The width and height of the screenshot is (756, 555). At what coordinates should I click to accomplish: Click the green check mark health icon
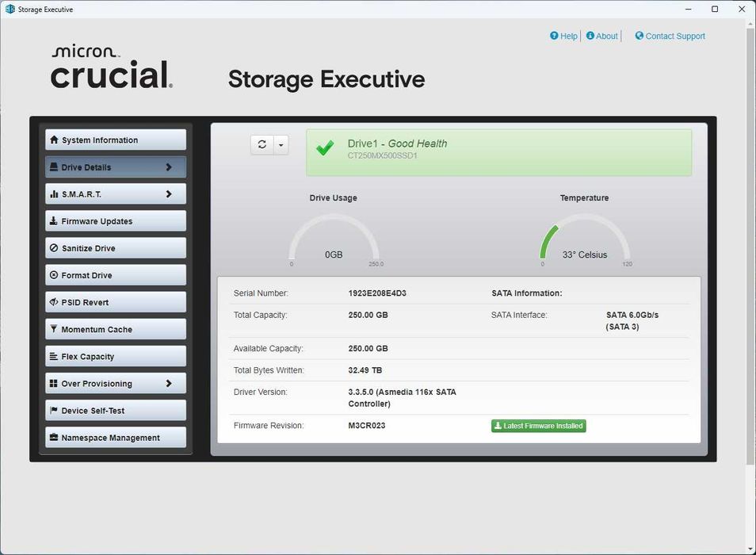[325, 147]
